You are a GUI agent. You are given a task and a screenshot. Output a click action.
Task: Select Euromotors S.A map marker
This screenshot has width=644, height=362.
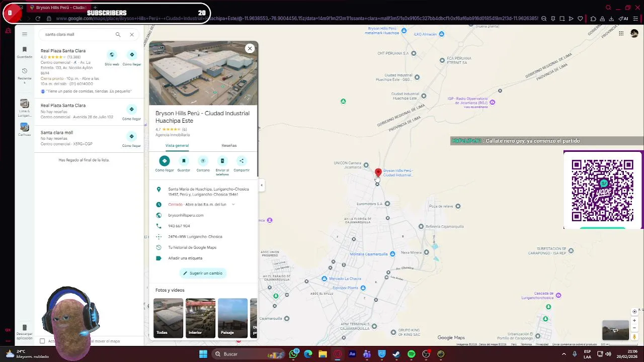pyautogui.click(x=387, y=204)
